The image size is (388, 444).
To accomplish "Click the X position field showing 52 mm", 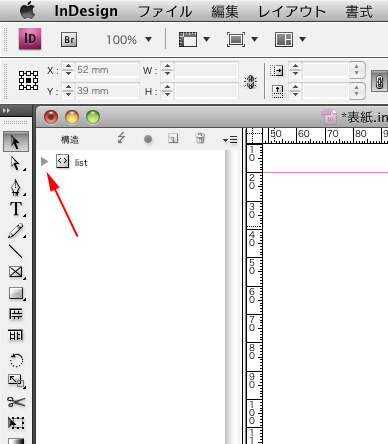I will [107, 70].
